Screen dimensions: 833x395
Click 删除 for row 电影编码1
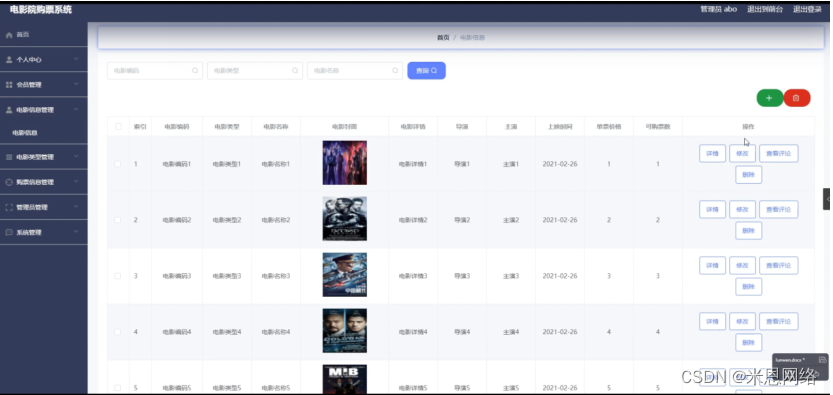749,175
